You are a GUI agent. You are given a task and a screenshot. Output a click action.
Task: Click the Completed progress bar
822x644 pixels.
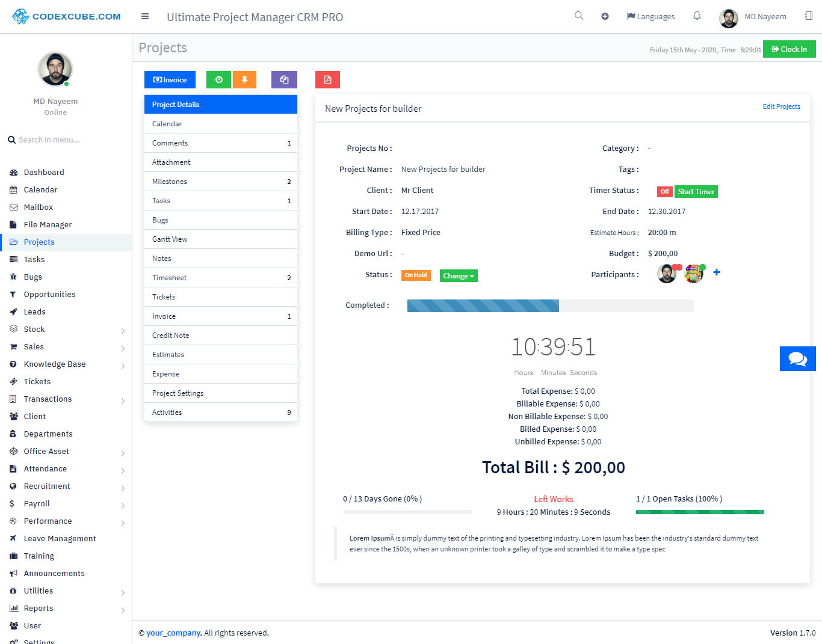pos(550,305)
